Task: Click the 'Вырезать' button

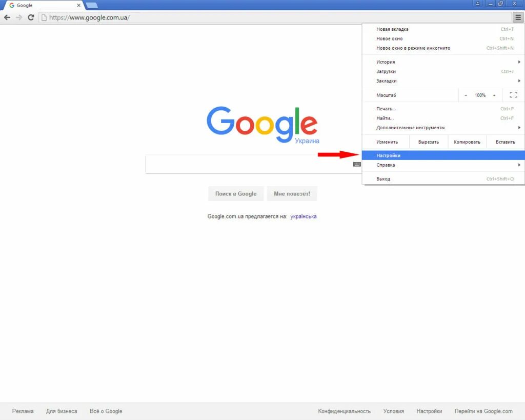Action: click(429, 142)
